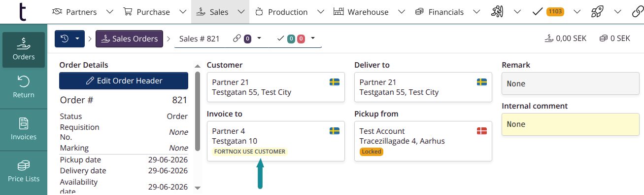Screen dimensions: 644x195
Task: Click the Internal comment yellow field
Action: point(570,124)
